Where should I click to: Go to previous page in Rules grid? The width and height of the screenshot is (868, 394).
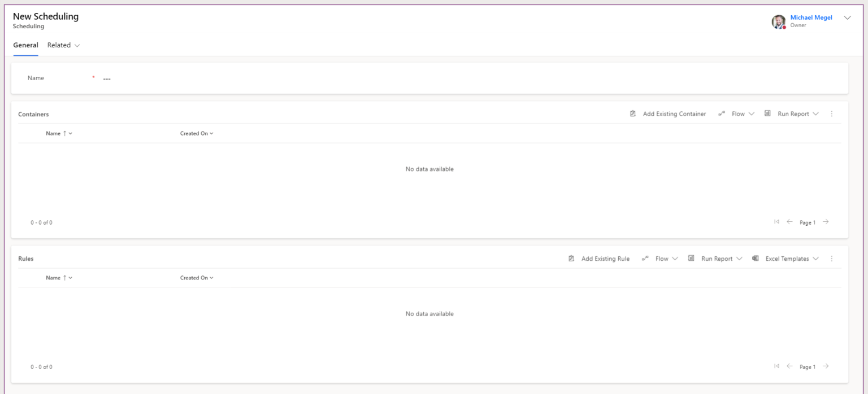(x=789, y=366)
